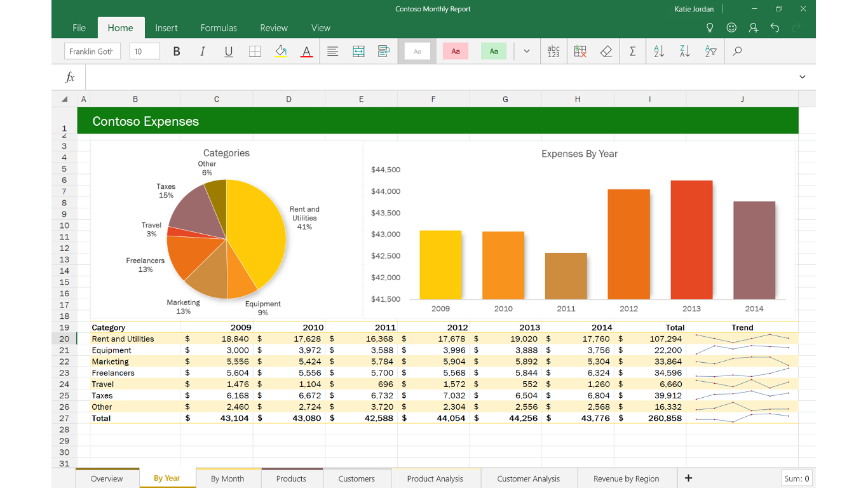Apply bold formatting to selection
Viewport: 868px width, 488px height.
[176, 51]
